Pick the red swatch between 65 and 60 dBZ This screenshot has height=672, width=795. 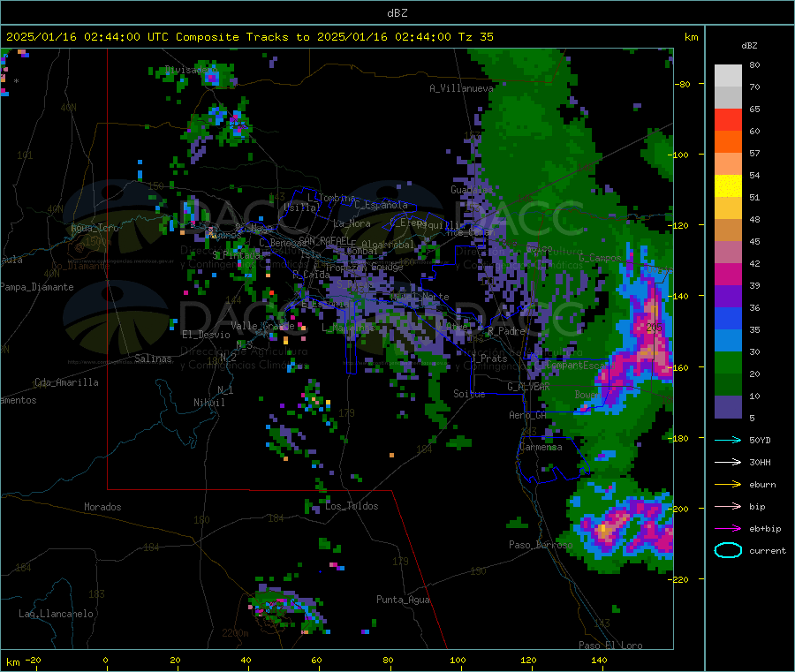(x=728, y=119)
